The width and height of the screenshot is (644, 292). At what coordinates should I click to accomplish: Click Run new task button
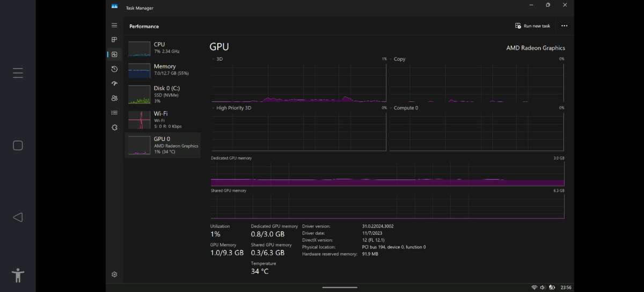pyautogui.click(x=532, y=26)
